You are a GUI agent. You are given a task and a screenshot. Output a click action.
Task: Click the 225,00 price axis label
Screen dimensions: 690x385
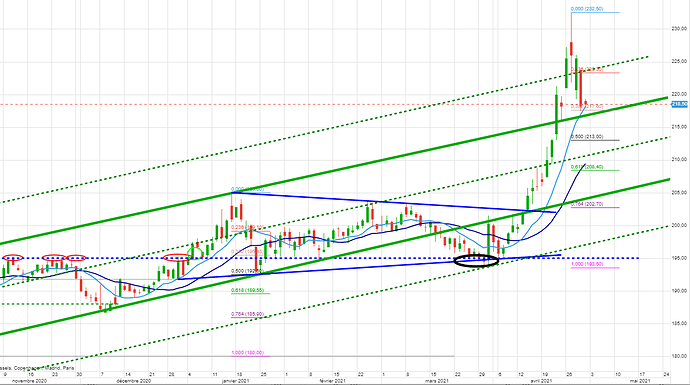pos(679,61)
